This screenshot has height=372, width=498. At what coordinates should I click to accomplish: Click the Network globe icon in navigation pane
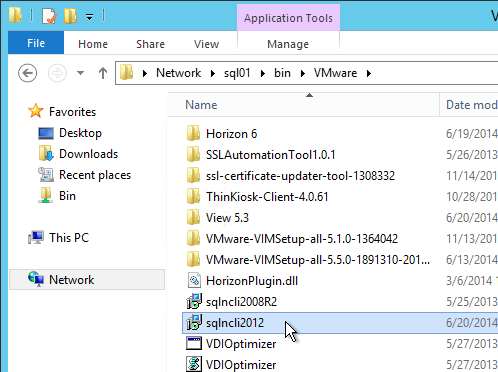[x=36, y=279]
